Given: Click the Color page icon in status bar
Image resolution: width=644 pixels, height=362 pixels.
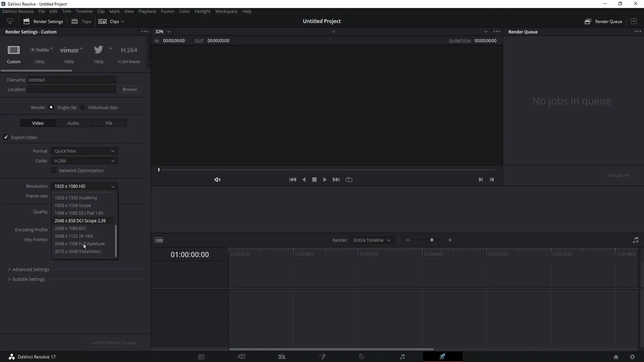Looking at the screenshot, I should [x=361, y=357].
